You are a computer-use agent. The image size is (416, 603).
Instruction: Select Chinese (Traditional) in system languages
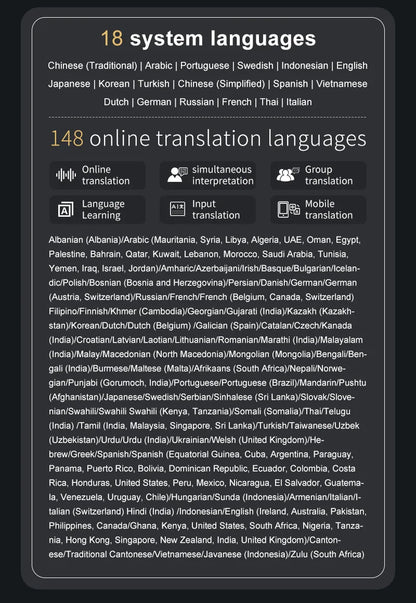pos(92,66)
